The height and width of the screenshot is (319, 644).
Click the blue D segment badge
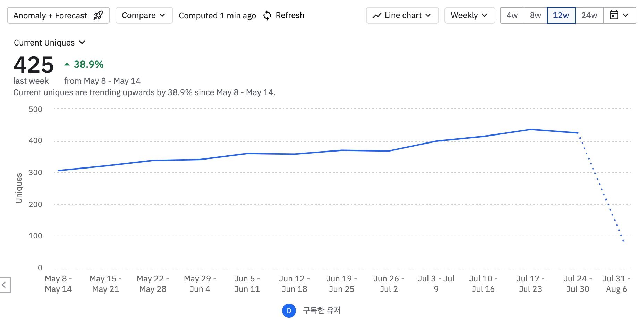coord(289,311)
